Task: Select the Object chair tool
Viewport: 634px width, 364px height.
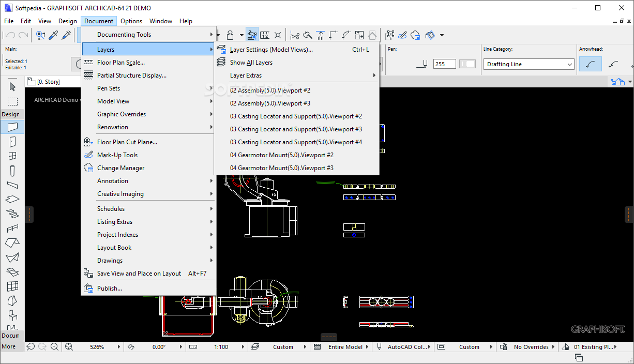Action: [x=12, y=315]
